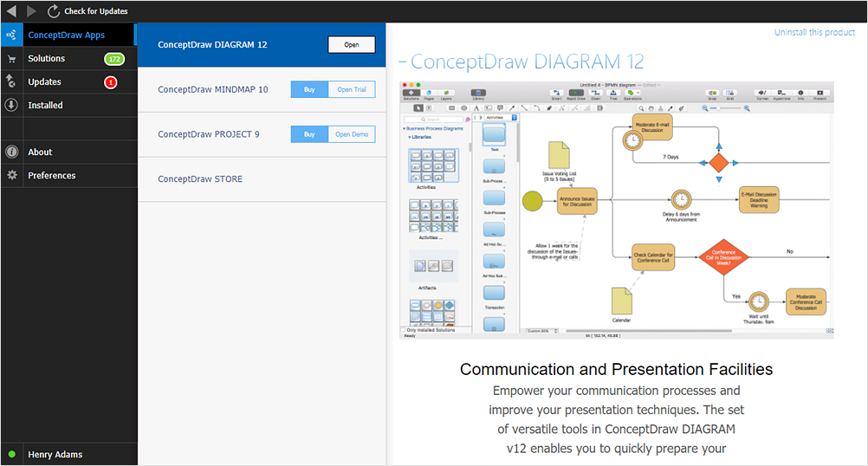Image resolution: width=868 pixels, height=466 pixels.
Task: Select the ConceptDraw DIAGRAM 12 product row
Action: click(262, 45)
